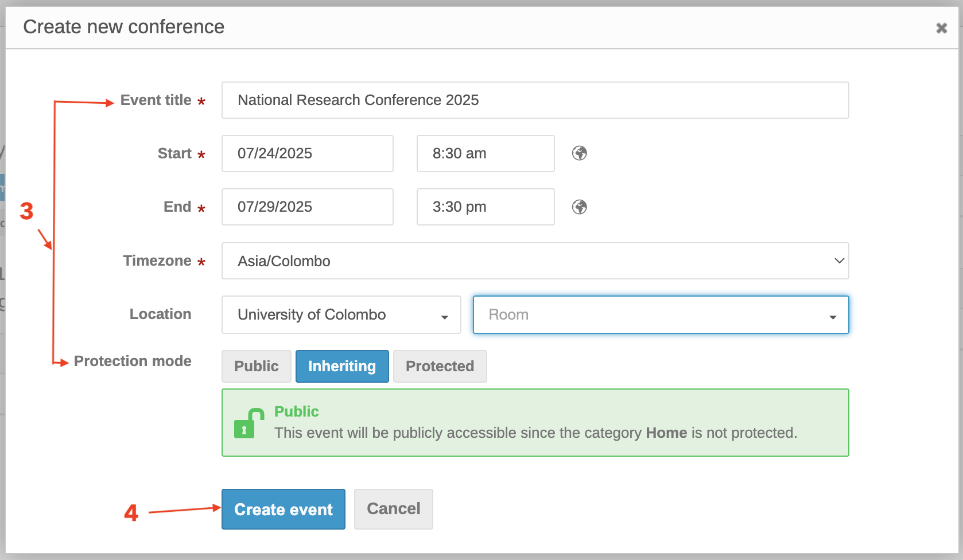This screenshot has height=560, width=963.
Task: Click the green unlocked padlock icon
Action: tap(248, 423)
